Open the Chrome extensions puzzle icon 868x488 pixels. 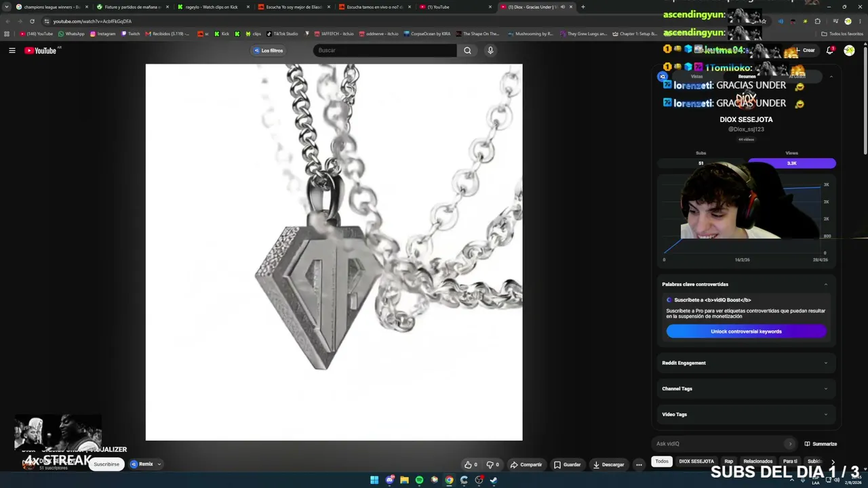click(x=817, y=21)
